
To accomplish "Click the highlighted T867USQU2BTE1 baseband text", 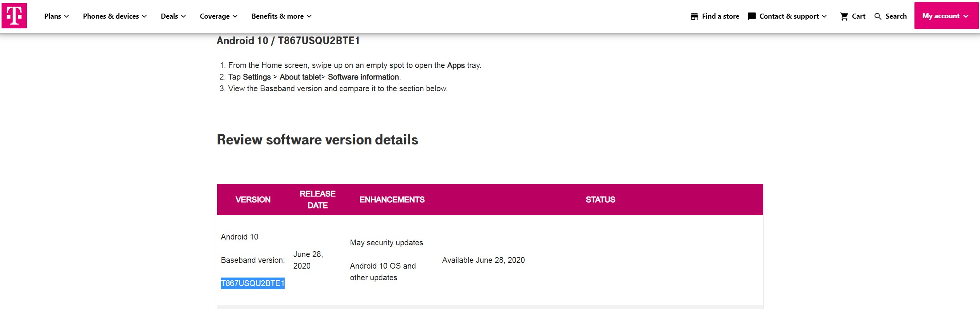I will pyautogui.click(x=252, y=283).
